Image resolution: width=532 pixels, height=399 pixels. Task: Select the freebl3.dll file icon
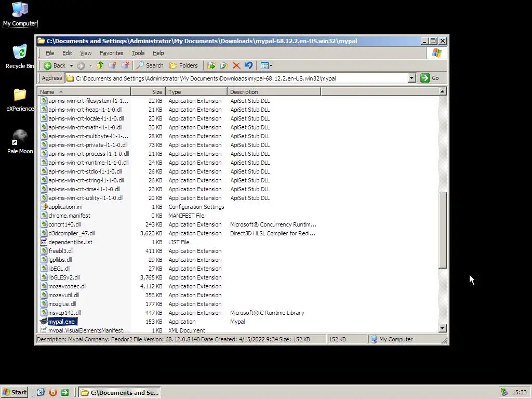tap(44, 251)
